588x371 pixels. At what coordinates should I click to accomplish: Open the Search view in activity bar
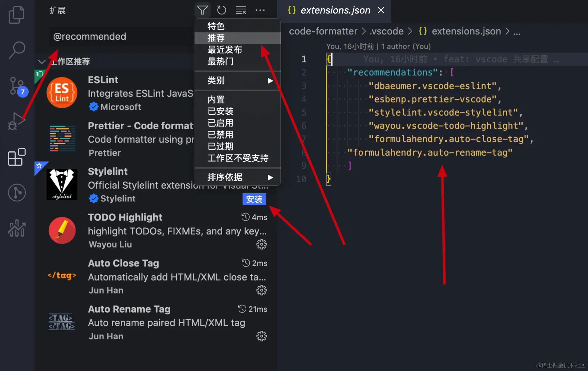(x=17, y=50)
